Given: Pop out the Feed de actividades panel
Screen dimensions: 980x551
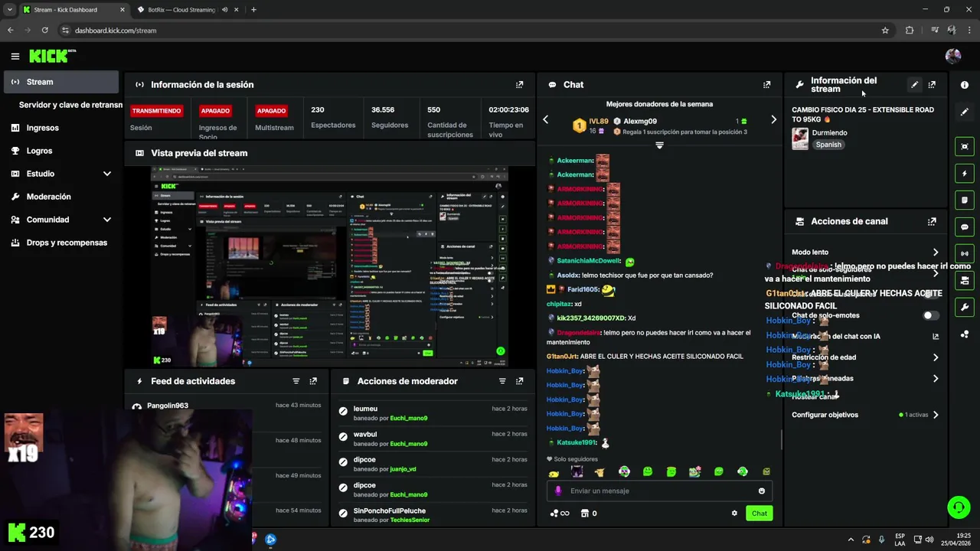Looking at the screenshot, I should coord(313,381).
